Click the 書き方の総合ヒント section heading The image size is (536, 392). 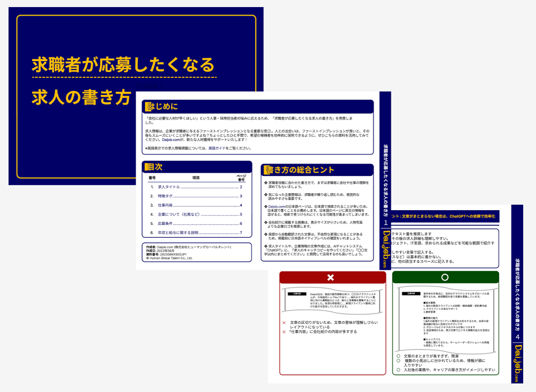click(x=299, y=170)
